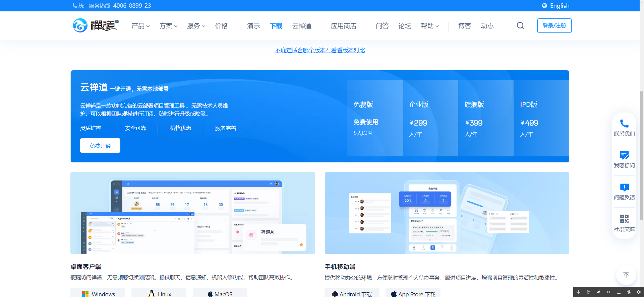The width and height of the screenshot is (644, 297).
Task: Open 社群交流 QR code widget
Action: [x=624, y=223]
